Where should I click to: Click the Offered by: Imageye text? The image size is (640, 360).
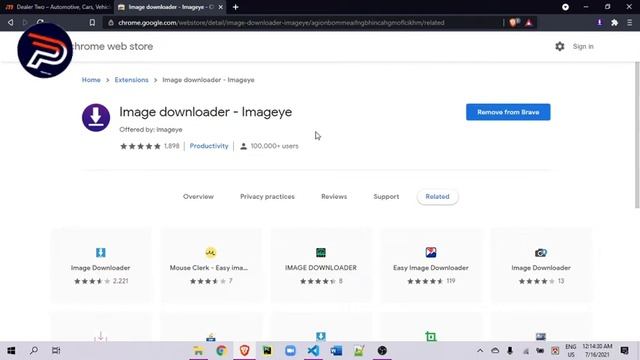coord(151,130)
